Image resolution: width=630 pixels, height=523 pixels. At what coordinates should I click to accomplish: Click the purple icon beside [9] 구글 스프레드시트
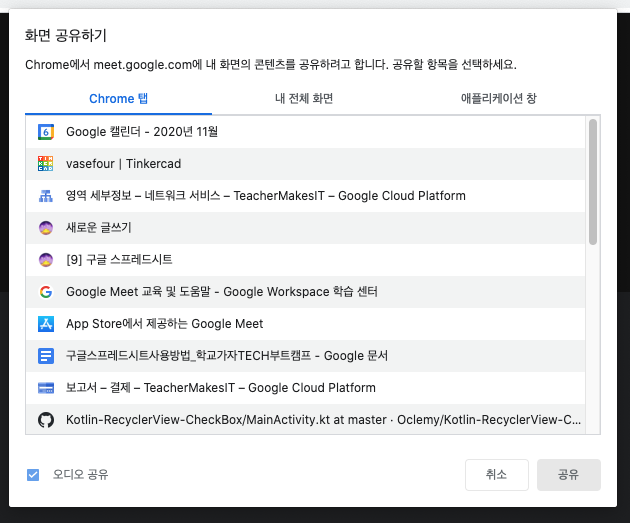tap(46, 260)
